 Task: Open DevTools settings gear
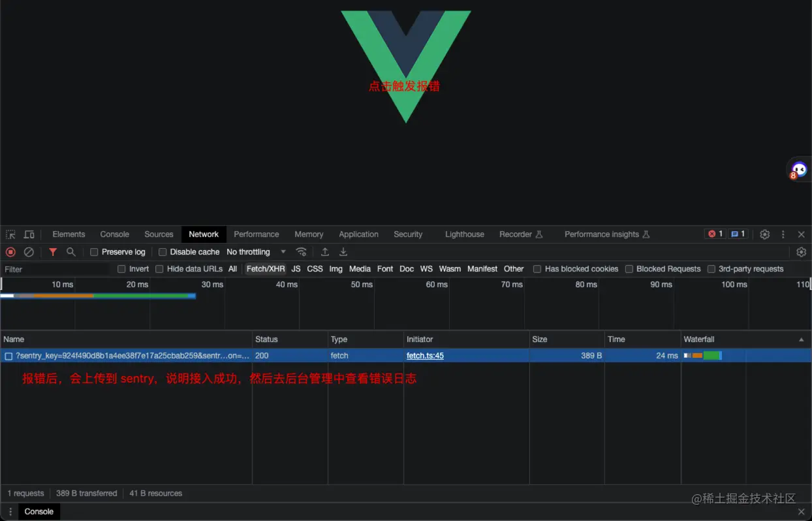(765, 234)
